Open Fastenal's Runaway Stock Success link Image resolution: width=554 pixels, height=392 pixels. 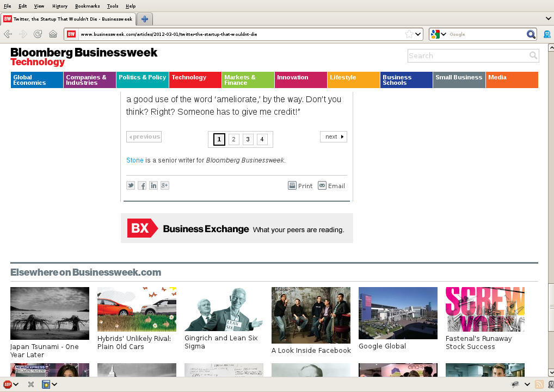(478, 343)
